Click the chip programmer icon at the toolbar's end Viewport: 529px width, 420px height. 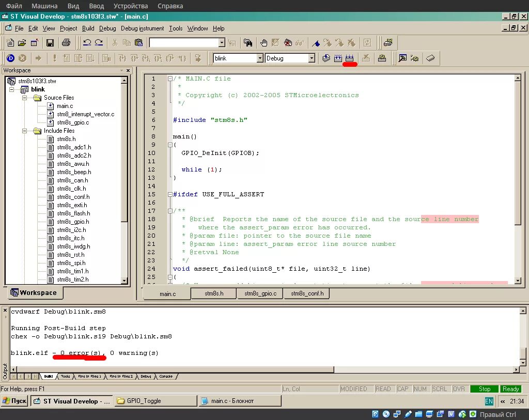pos(430,58)
